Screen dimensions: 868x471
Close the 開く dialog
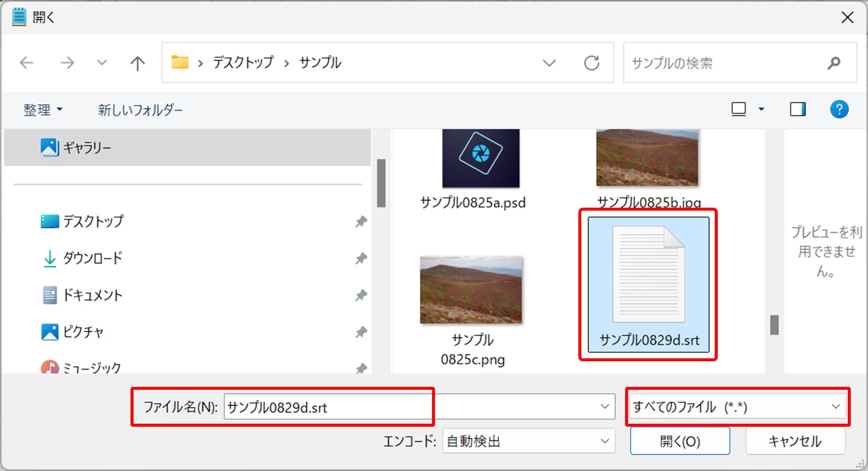point(847,17)
